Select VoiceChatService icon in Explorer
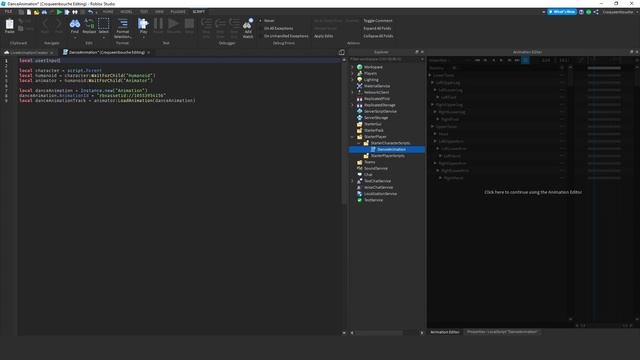640x360 pixels. point(360,187)
